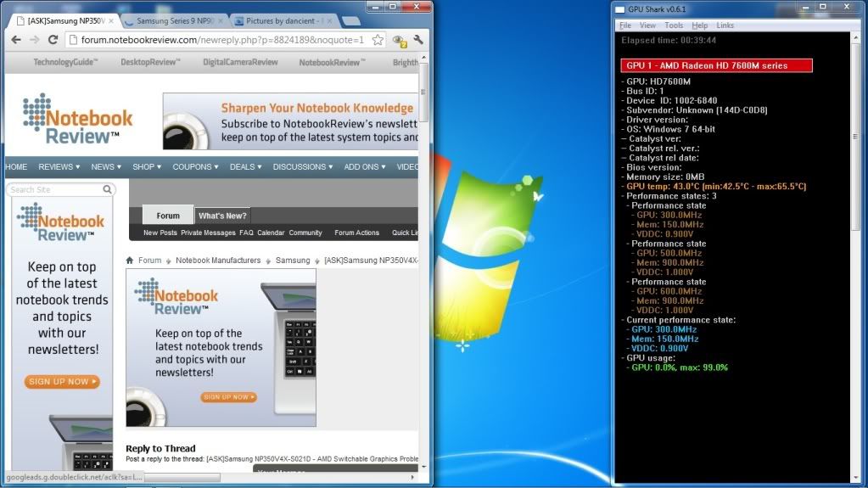Click DigitalCameraReview network link

pos(240,62)
